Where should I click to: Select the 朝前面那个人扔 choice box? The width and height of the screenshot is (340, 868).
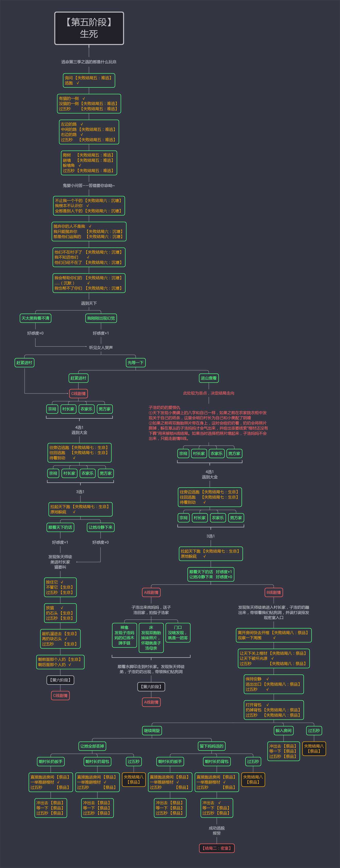[x=60, y=662]
